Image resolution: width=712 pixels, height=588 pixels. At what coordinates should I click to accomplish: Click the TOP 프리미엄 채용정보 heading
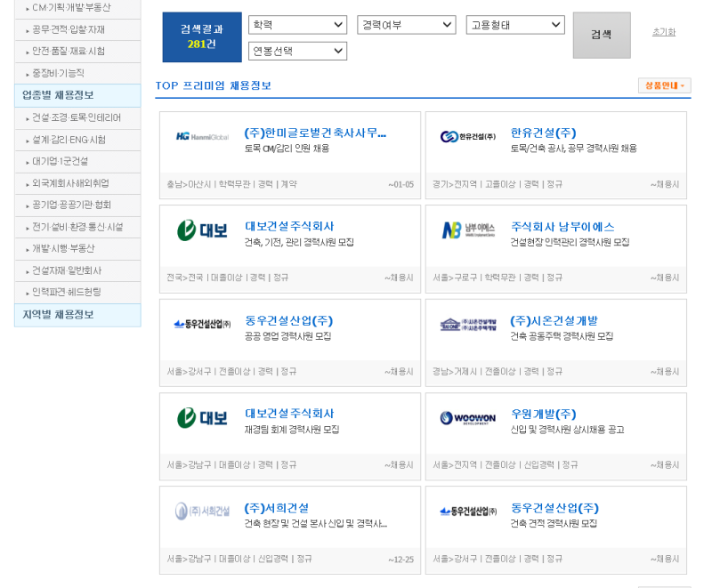click(213, 85)
